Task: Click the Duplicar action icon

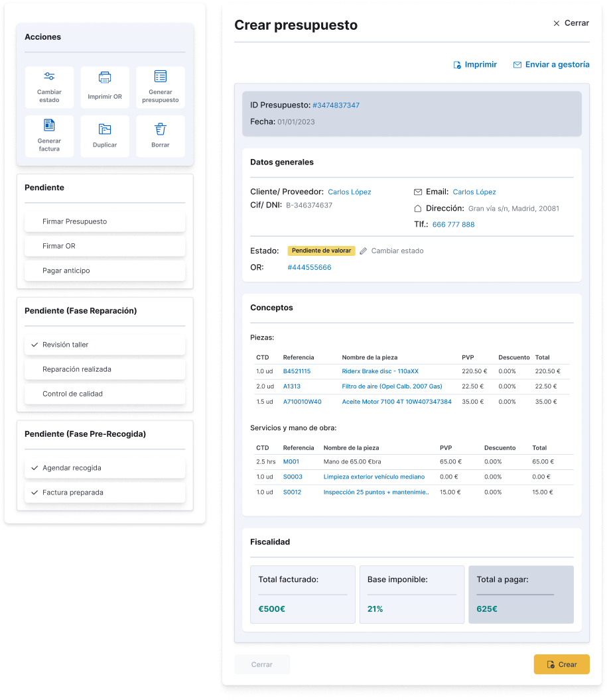Action: click(105, 129)
